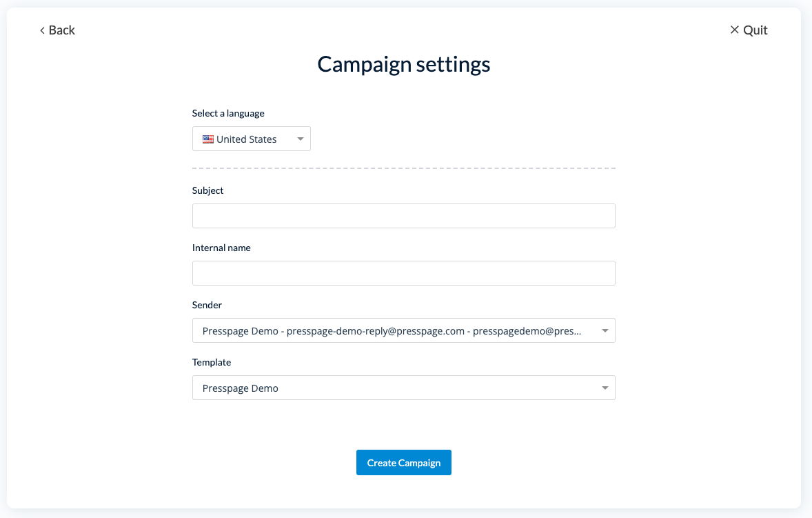This screenshot has height=518, width=812.
Task: Click the Internal name field label
Action: [x=221, y=248]
